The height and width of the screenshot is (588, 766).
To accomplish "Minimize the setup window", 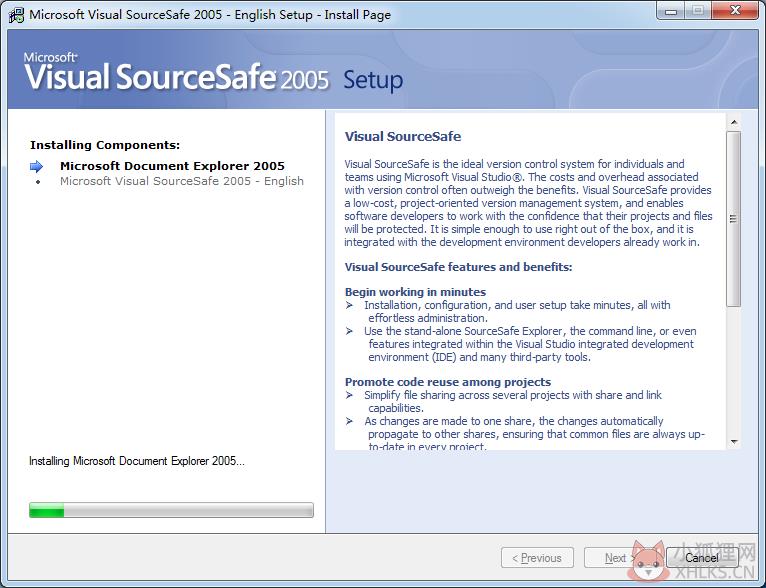I will coord(671,11).
